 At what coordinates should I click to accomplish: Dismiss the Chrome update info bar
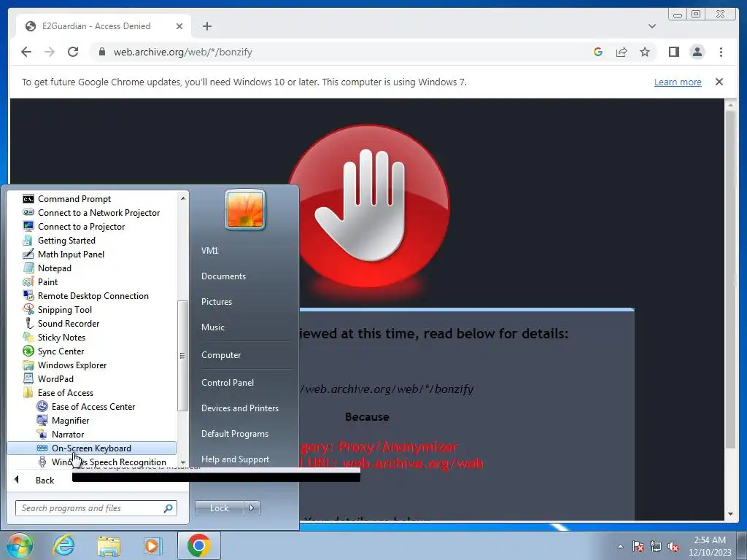click(x=719, y=82)
